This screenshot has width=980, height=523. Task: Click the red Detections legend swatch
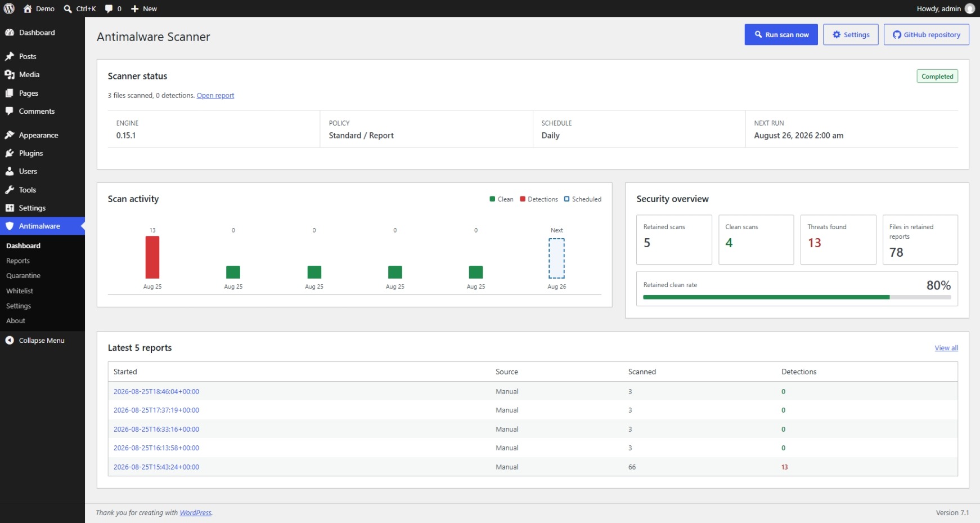pyautogui.click(x=523, y=199)
